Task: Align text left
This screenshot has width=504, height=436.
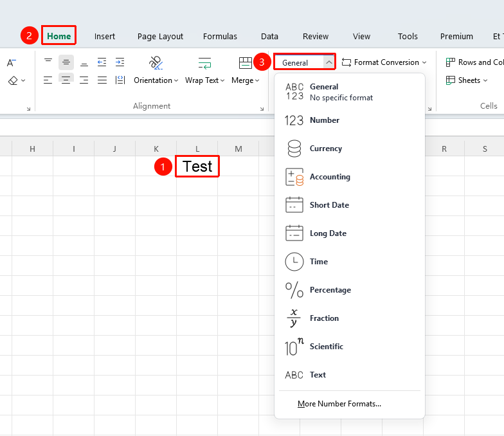Action: click(x=48, y=80)
